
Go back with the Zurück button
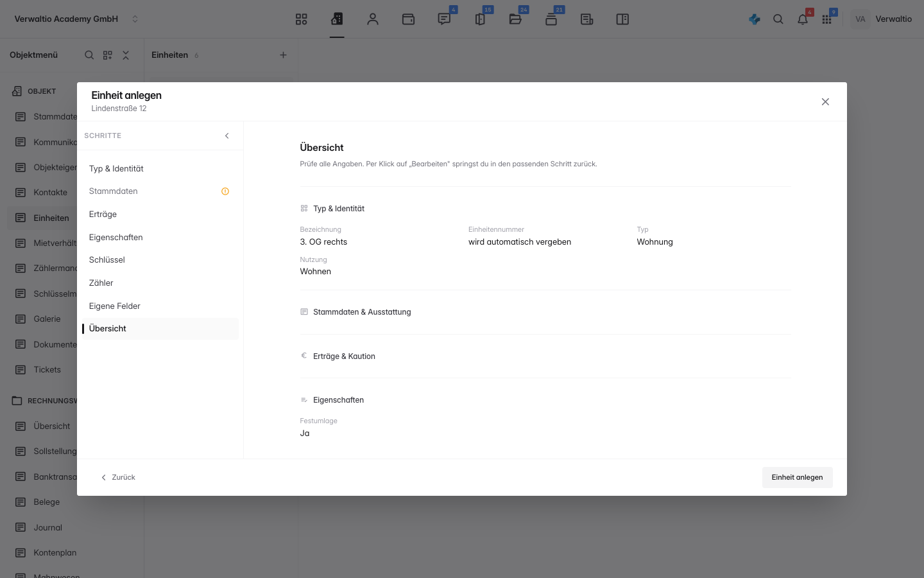tap(118, 477)
